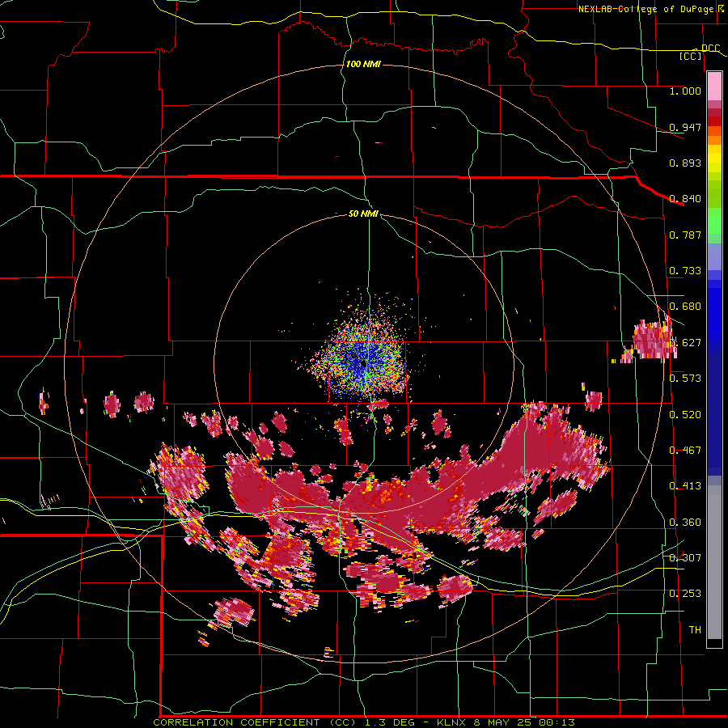Click the 1.3 DEG elevation text

tap(390, 722)
